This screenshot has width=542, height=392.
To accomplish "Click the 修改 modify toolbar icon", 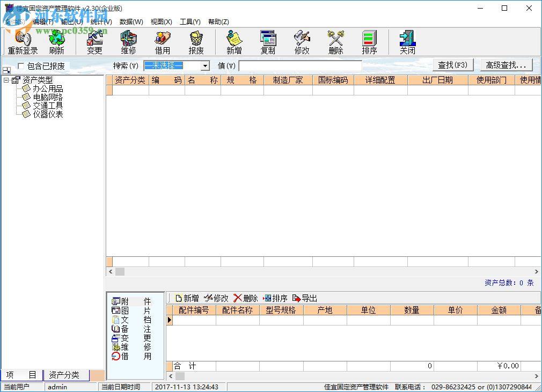I will click(x=302, y=42).
